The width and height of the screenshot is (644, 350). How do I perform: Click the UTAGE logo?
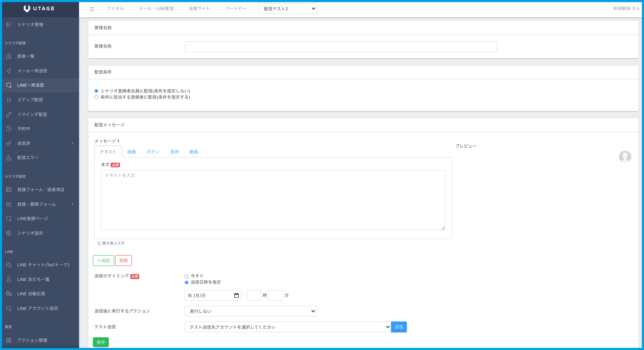tap(39, 8)
